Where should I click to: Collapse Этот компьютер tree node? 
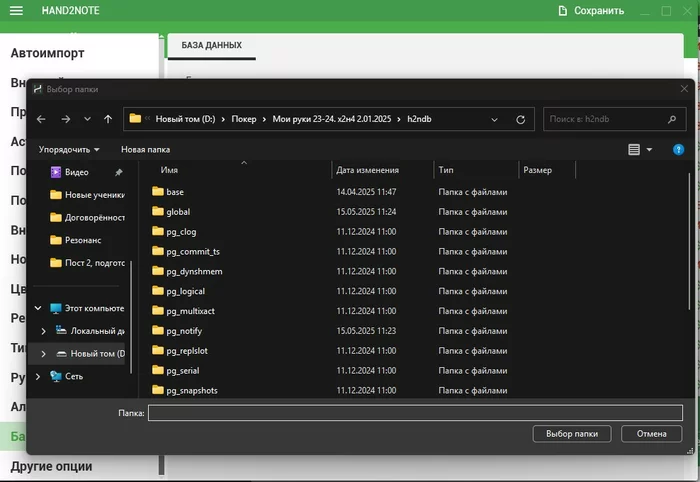pyautogui.click(x=38, y=308)
